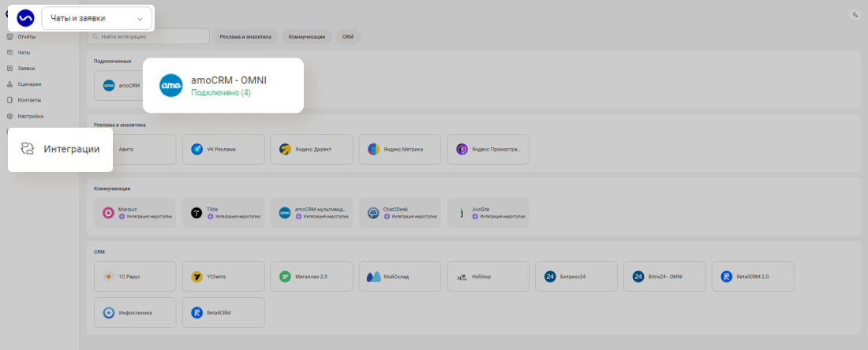Screen dimensions: 868x350
Task: Click the VK Реклама logo icon
Action: pyautogui.click(x=197, y=149)
